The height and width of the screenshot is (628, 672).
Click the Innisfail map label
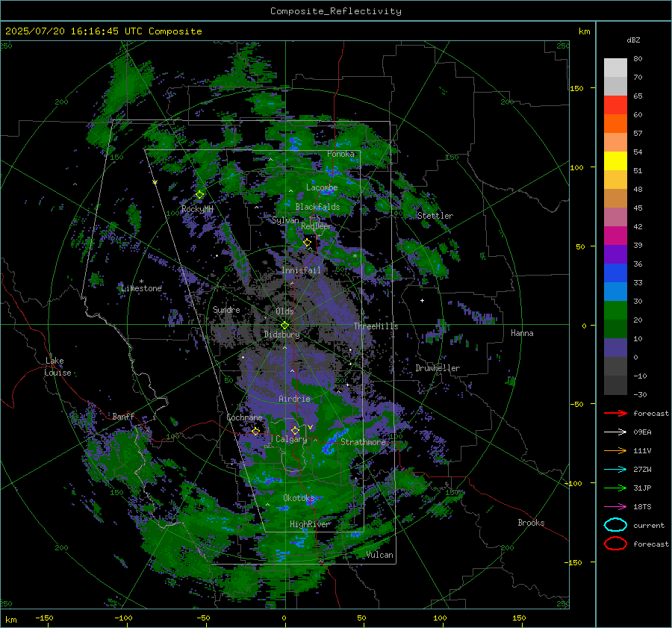pyautogui.click(x=301, y=270)
